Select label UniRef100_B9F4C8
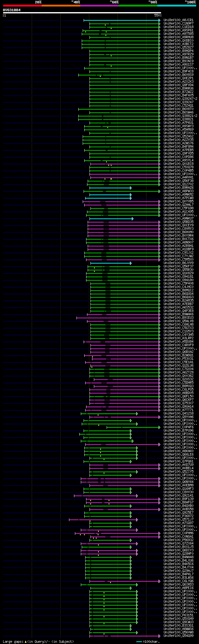 point(178,72)
